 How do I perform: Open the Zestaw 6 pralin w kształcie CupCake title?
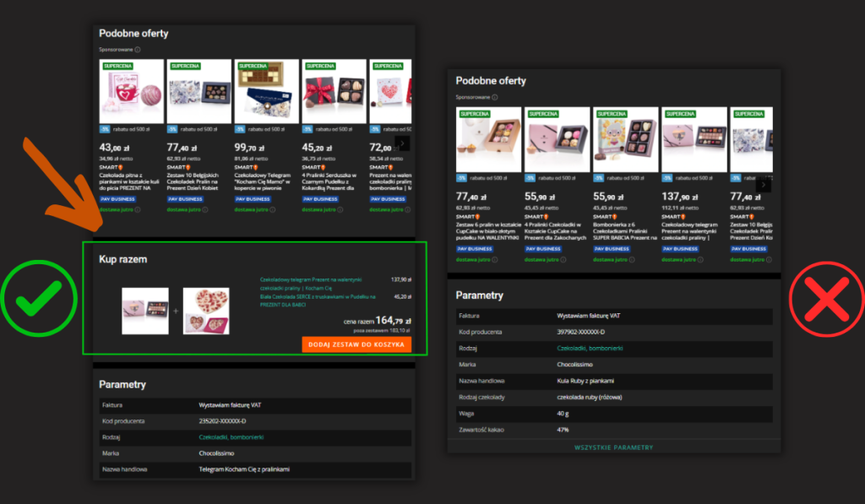[x=489, y=231]
